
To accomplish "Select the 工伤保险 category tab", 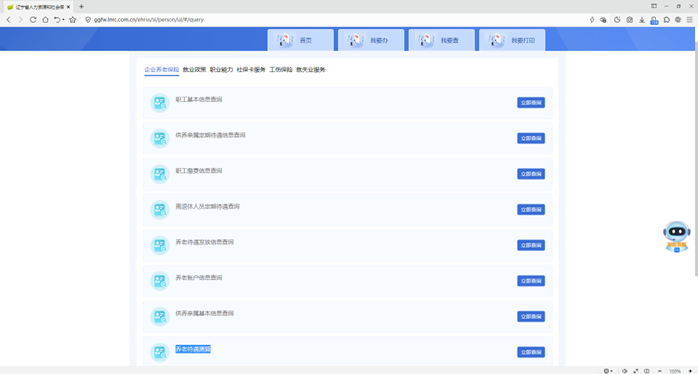I will click(281, 69).
